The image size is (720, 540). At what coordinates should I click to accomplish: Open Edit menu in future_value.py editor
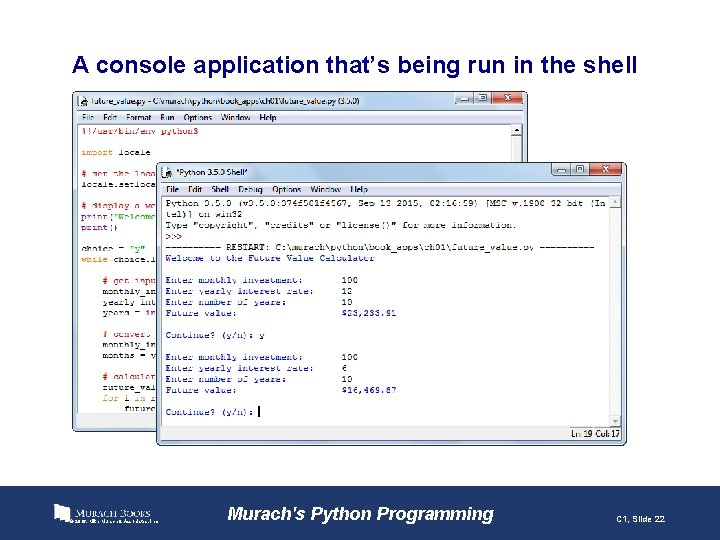coord(110,118)
